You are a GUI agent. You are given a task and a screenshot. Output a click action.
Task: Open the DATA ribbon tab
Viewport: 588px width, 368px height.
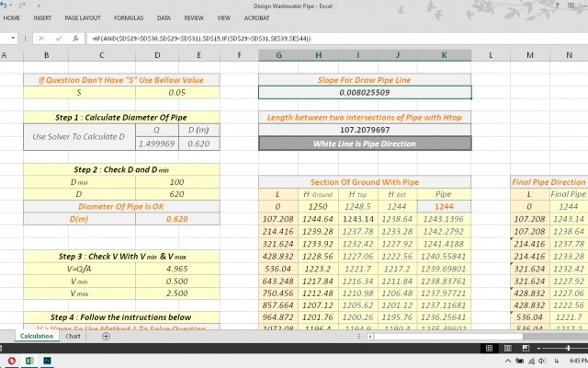click(164, 17)
